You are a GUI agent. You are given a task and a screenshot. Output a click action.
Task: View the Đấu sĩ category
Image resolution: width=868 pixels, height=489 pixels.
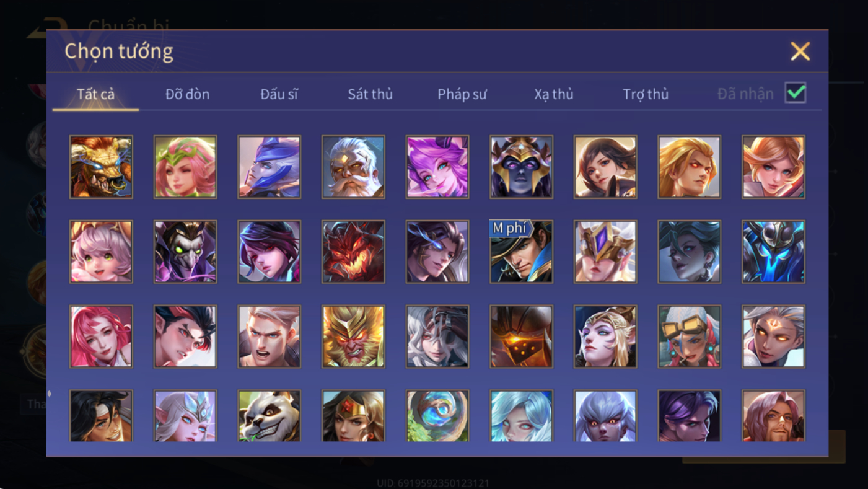click(279, 94)
